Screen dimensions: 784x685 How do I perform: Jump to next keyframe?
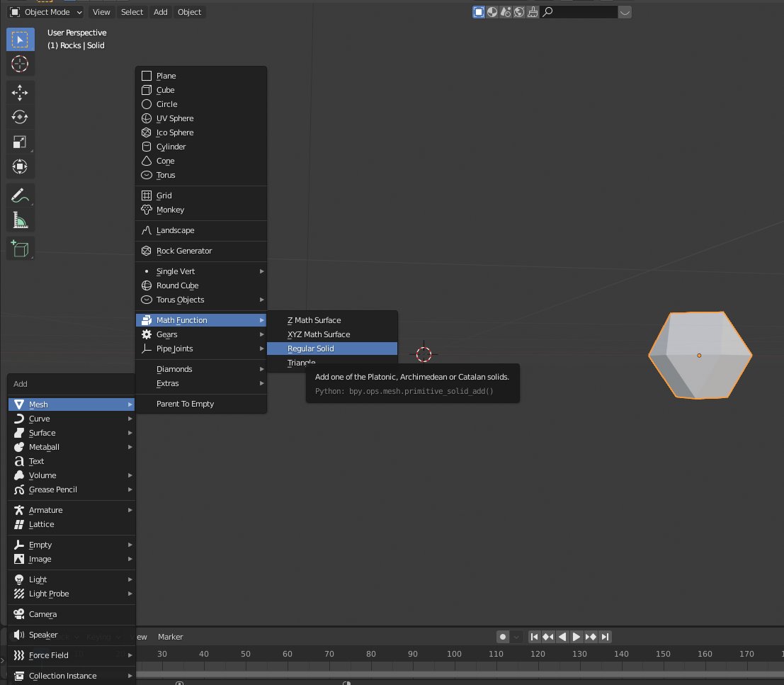[591, 637]
